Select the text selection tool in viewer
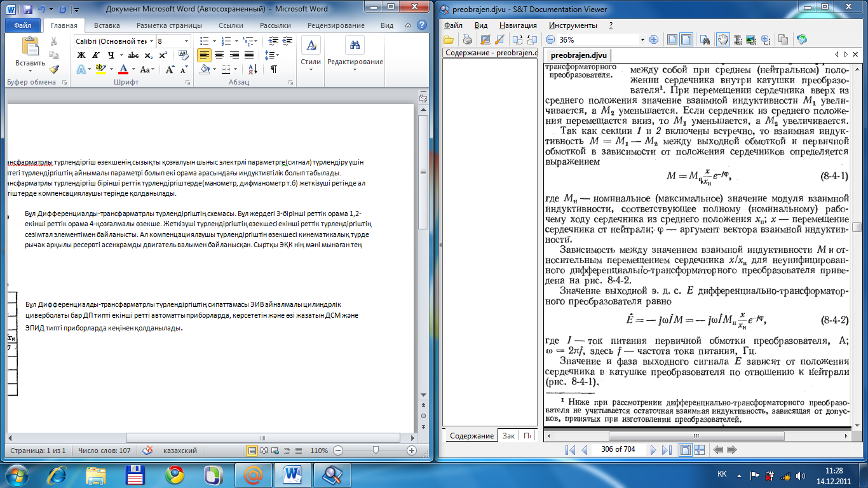Screen dimensions: 868x488 pos(738,39)
